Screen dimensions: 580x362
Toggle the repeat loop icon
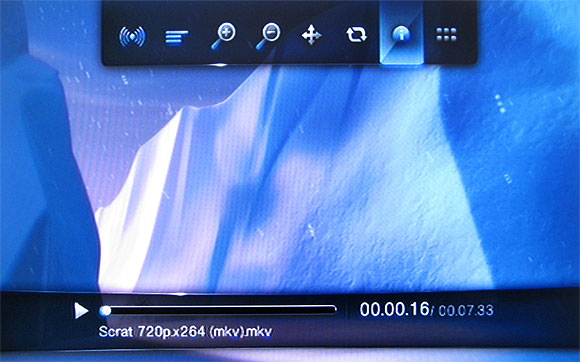pos(356,35)
